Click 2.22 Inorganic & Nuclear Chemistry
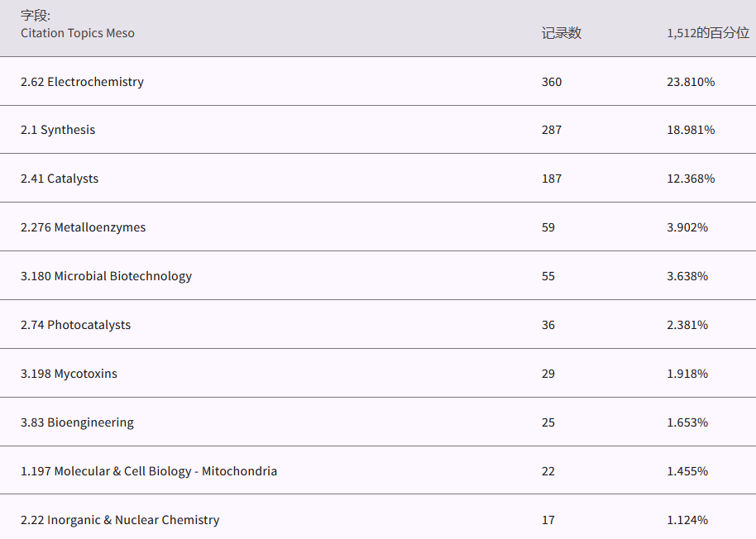 click(120, 520)
